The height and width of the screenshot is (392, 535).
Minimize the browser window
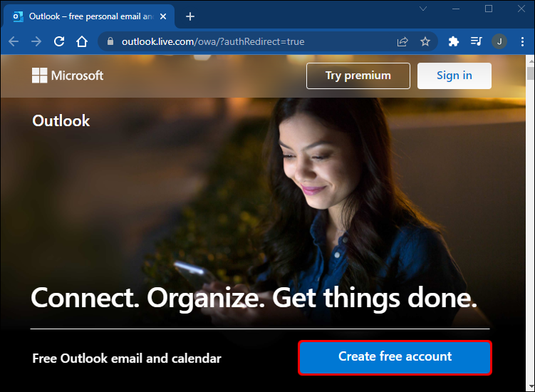456,9
